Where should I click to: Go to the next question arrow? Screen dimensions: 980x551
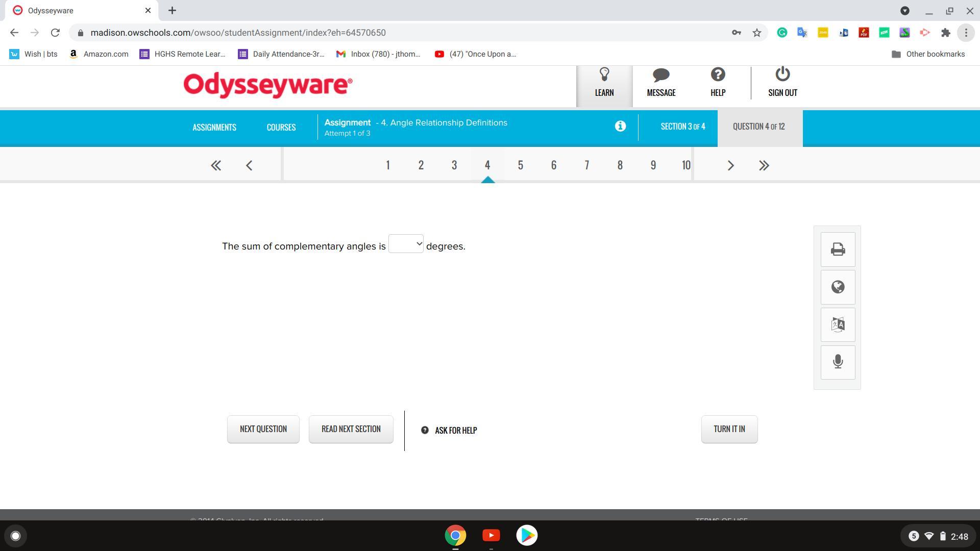click(x=730, y=165)
